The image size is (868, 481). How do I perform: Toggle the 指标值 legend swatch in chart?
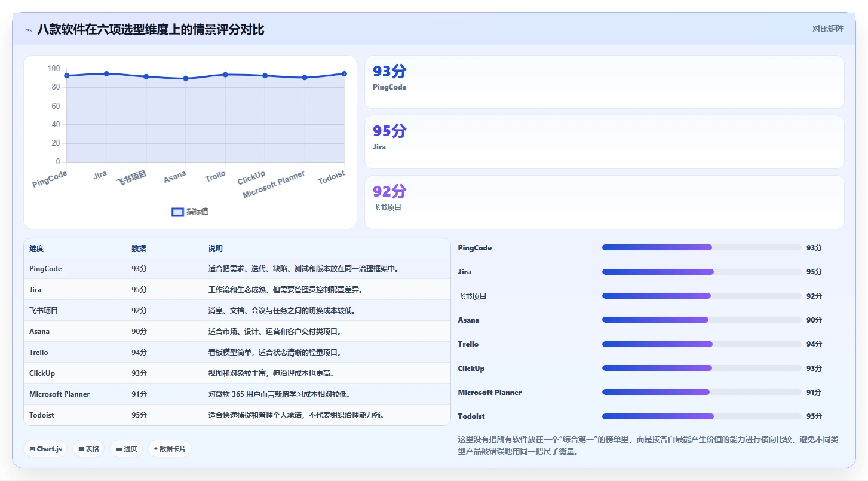tap(177, 212)
